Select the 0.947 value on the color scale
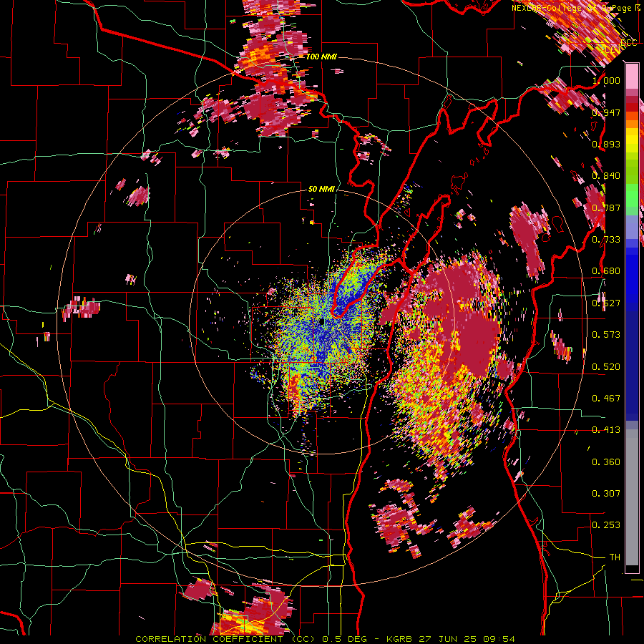 [606, 112]
